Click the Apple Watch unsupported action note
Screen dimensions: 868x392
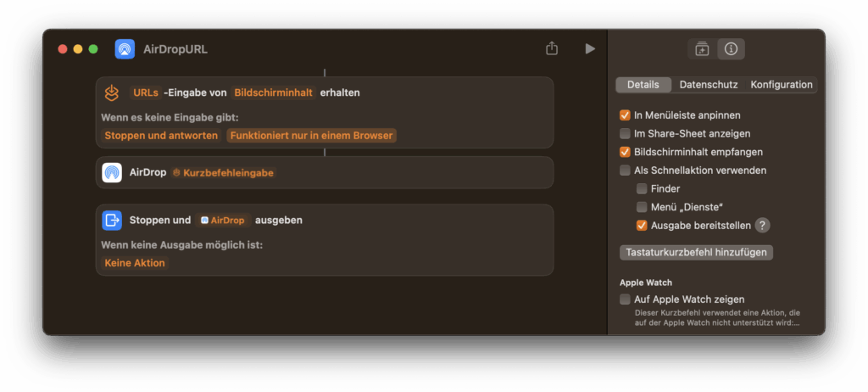pos(717,317)
